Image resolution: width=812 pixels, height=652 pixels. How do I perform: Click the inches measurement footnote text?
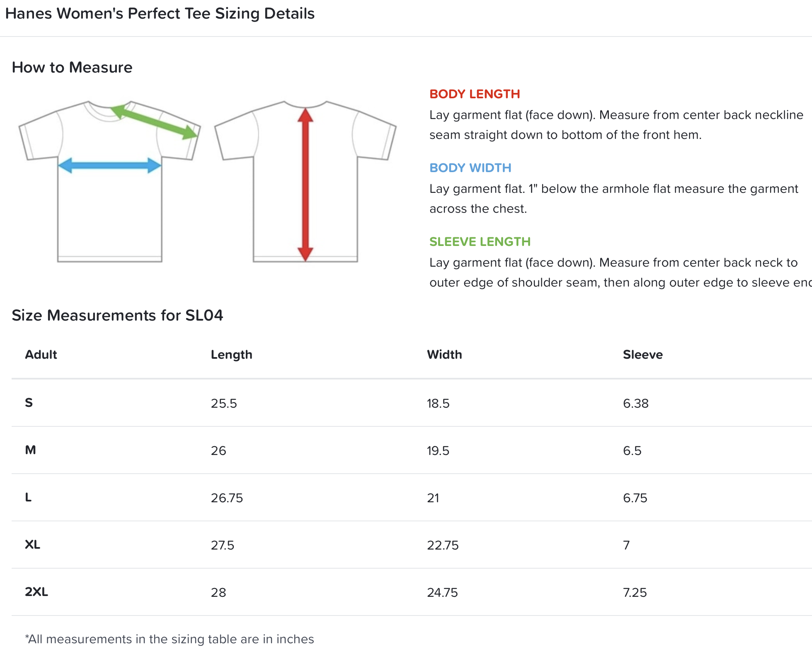[x=169, y=639]
